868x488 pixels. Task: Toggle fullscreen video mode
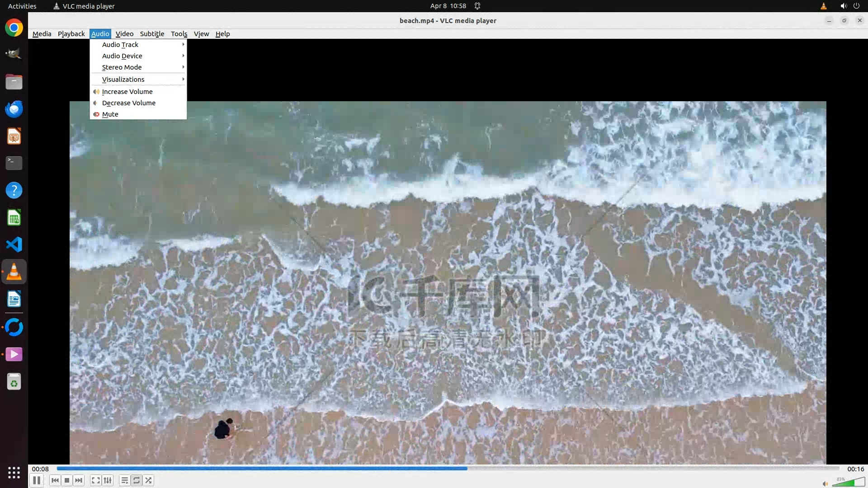click(95, 480)
